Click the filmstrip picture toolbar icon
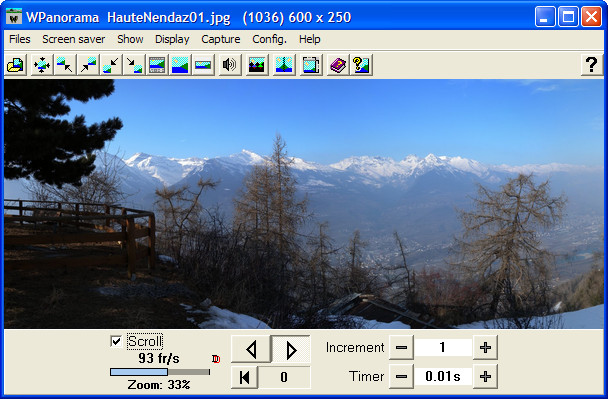This screenshot has height=399, width=608. point(157,65)
